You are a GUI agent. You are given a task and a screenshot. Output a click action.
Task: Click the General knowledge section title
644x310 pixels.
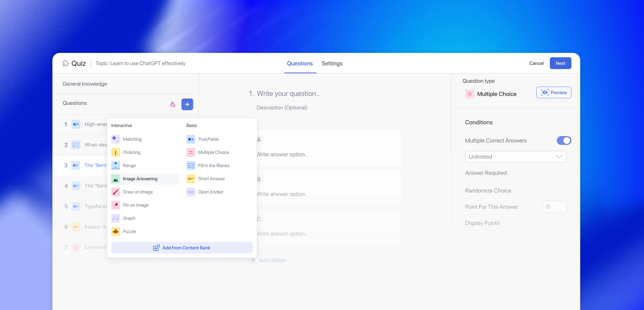point(85,84)
